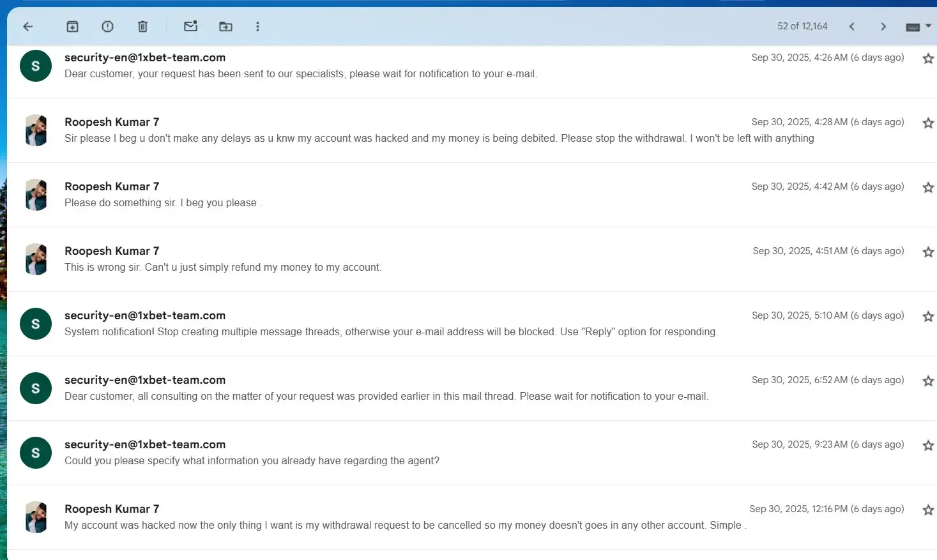Archive this email conversation
Image resolution: width=937 pixels, height=560 pixels.
(73, 26)
